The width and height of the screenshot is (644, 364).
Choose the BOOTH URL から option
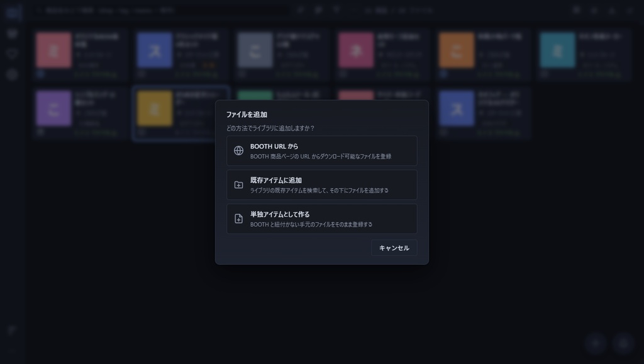(x=321, y=151)
